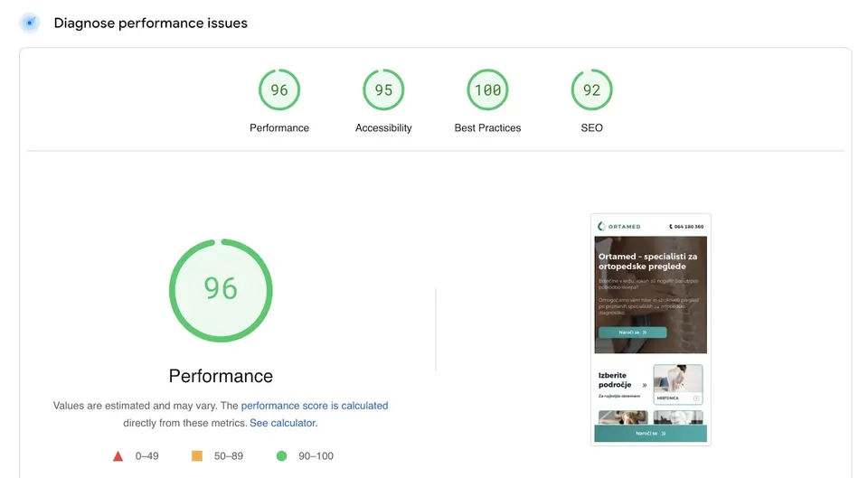The height and width of the screenshot is (478, 868).
Task: Click the blue Diagnose performance issues icon
Action: pyautogui.click(x=29, y=23)
